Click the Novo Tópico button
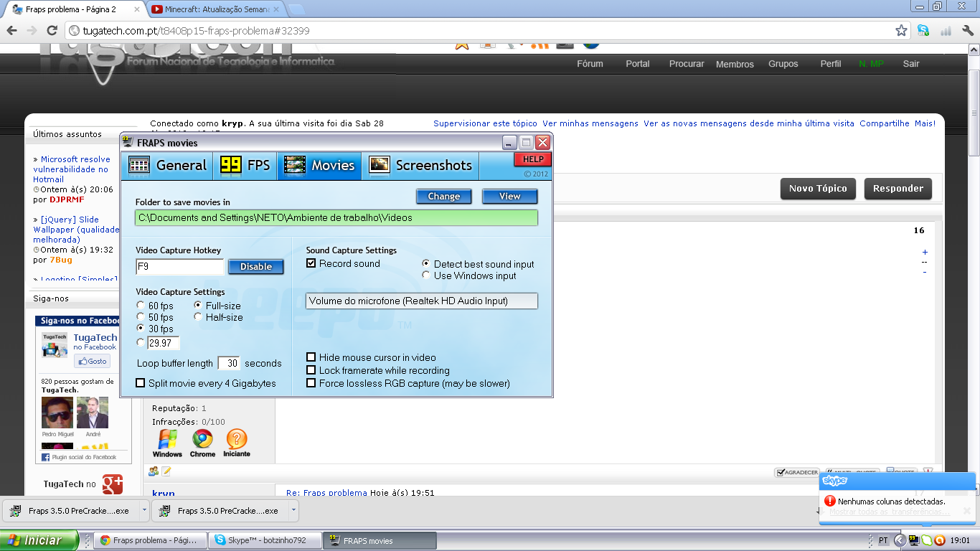 818,189
